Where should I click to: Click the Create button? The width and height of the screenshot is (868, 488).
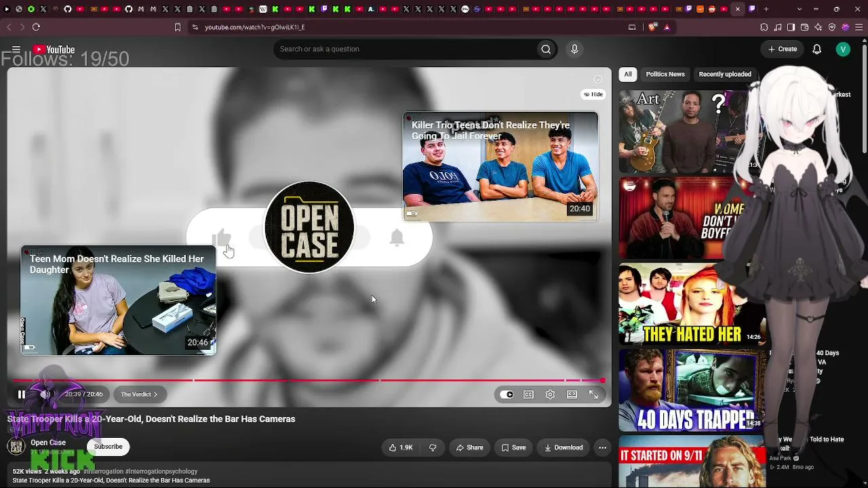[783, 49]
